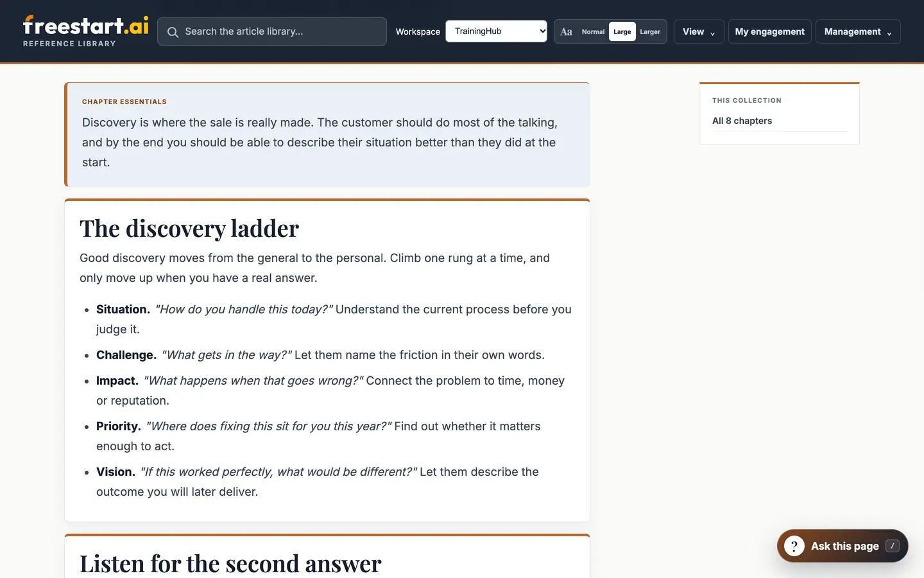Expand the Management menu
This screenshot has width=924, height=578.
(858, 31)
